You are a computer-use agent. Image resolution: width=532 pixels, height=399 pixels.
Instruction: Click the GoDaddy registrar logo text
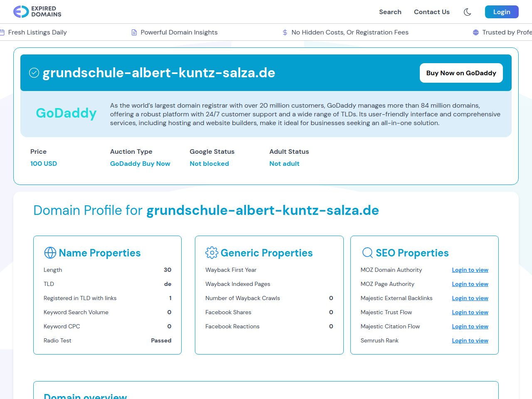(x=66, y=113)
